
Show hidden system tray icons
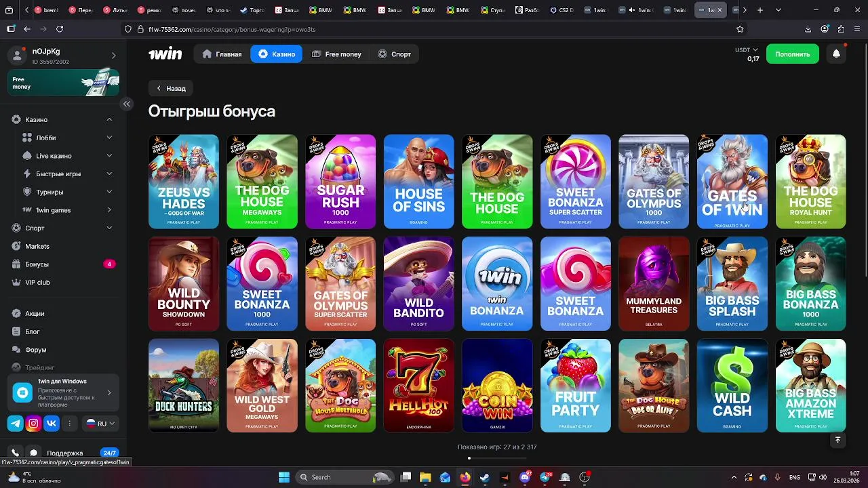click(734, 477)
